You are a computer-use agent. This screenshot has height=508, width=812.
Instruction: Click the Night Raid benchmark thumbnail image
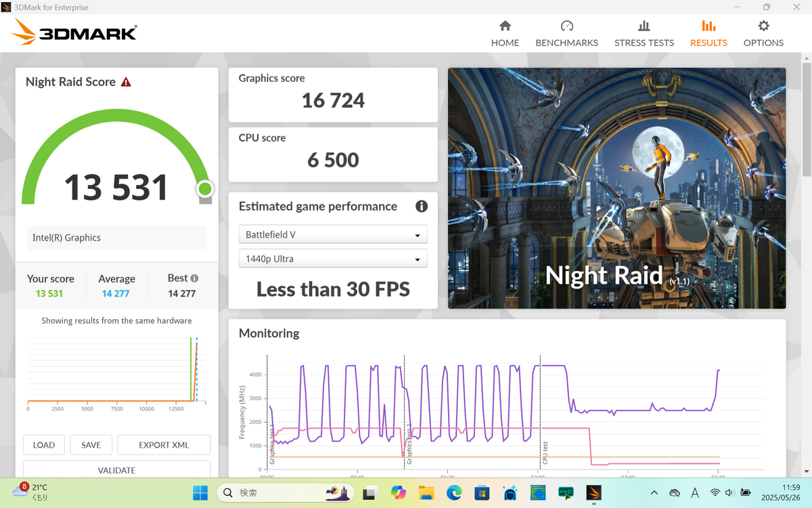[x=616, y=188]
